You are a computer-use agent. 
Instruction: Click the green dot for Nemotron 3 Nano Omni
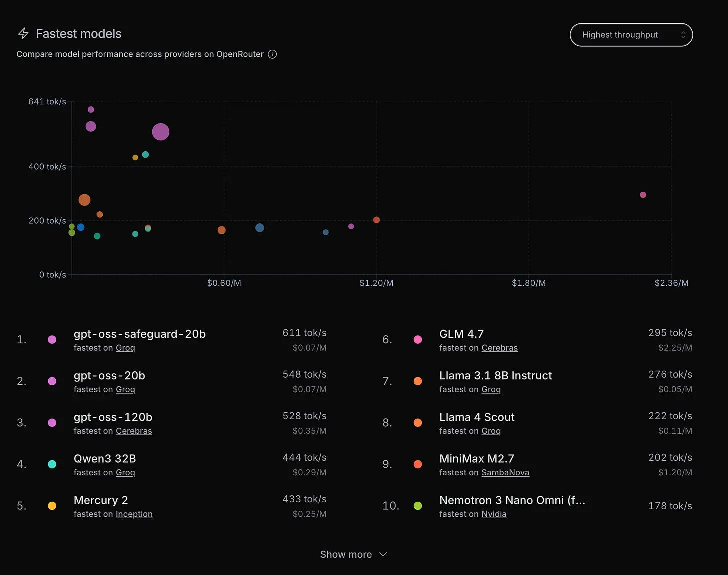(x=418, y=506)
